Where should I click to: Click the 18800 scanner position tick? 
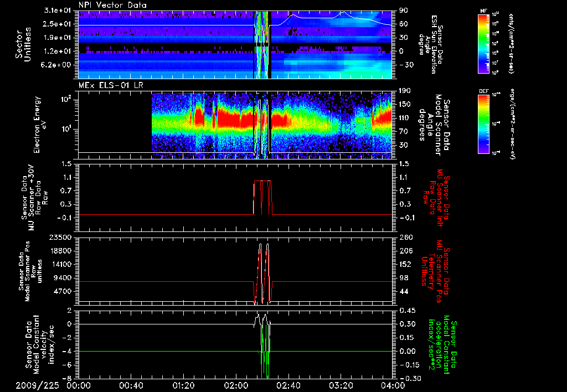(x=60, y=251)
